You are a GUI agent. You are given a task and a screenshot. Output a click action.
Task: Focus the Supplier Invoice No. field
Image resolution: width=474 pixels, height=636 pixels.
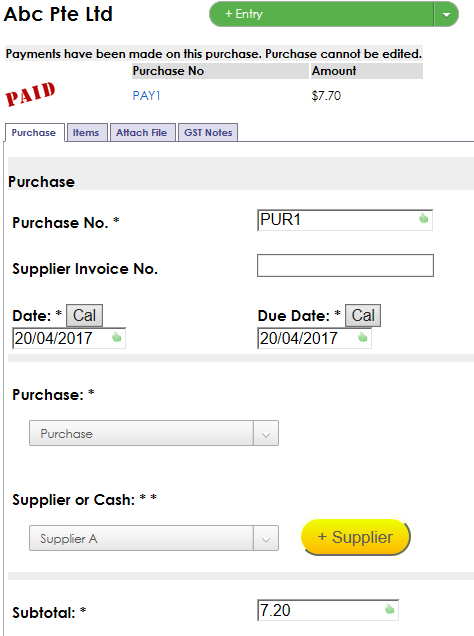point(345,266)
